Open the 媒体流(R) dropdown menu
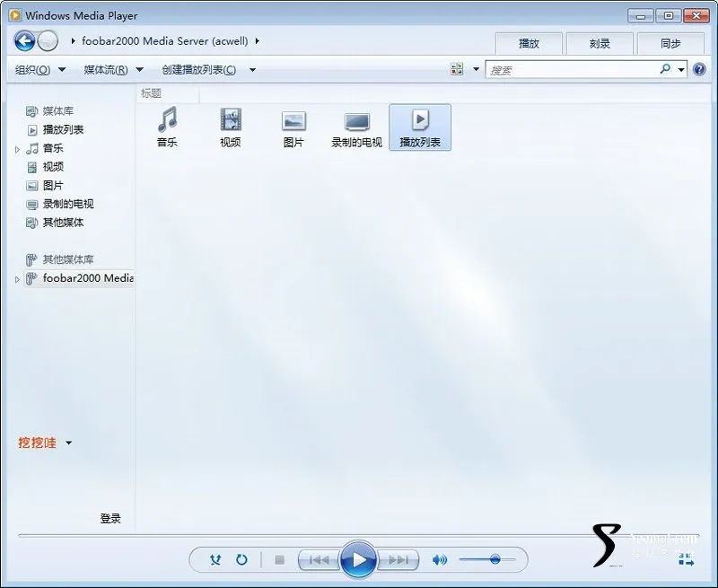Image resolution: width=718 pixels, height=588 pixels. [114, 70]
